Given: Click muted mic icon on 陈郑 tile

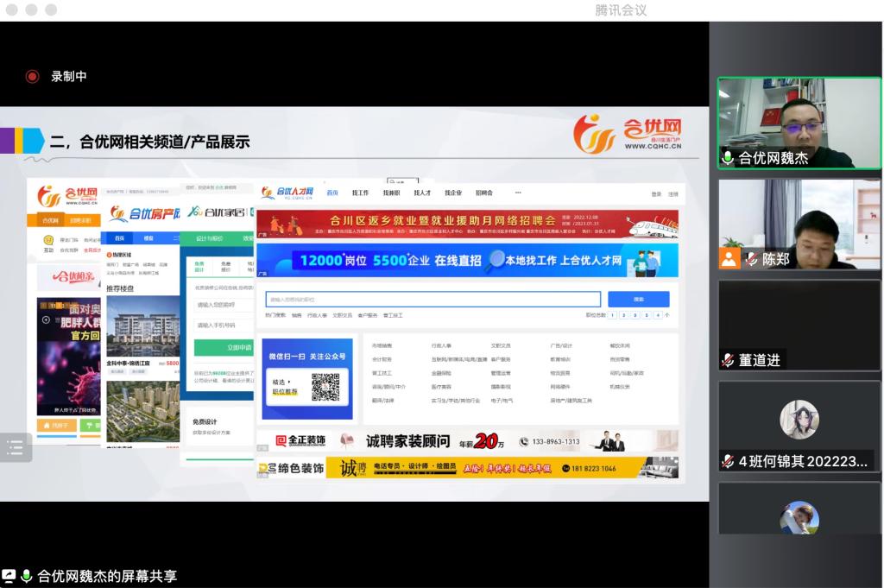Looking at the screenshot, I should coord(751,259).
